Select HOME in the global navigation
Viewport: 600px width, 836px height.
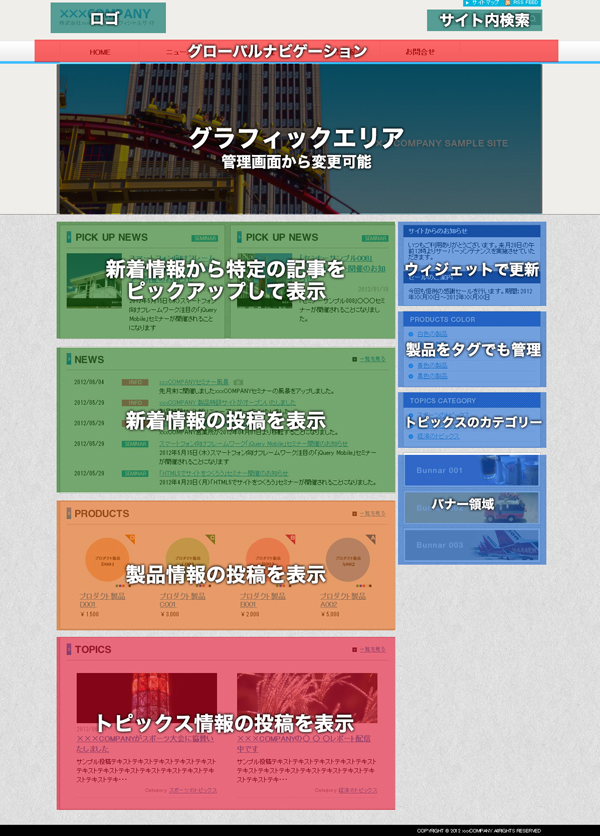(x=100, y=52)
